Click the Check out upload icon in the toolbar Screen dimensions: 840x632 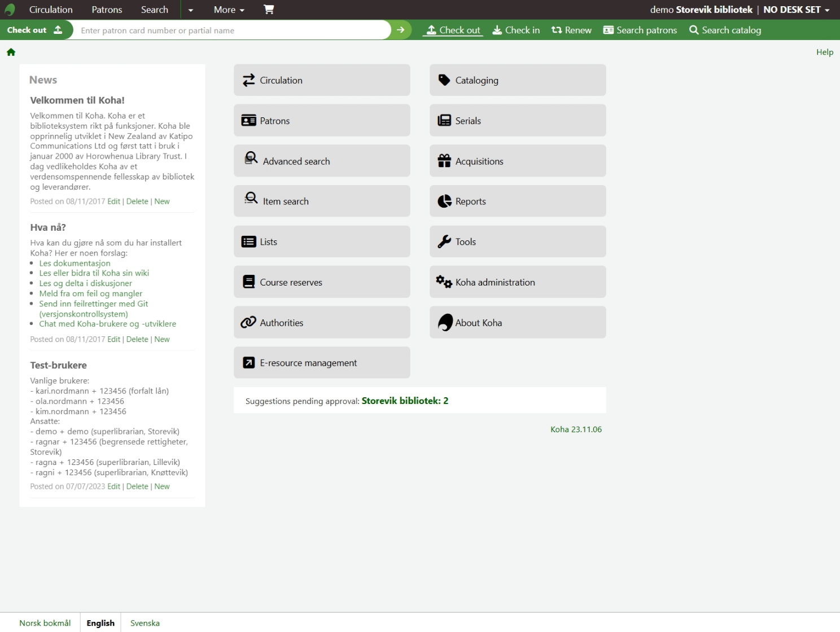click(431, 30)
